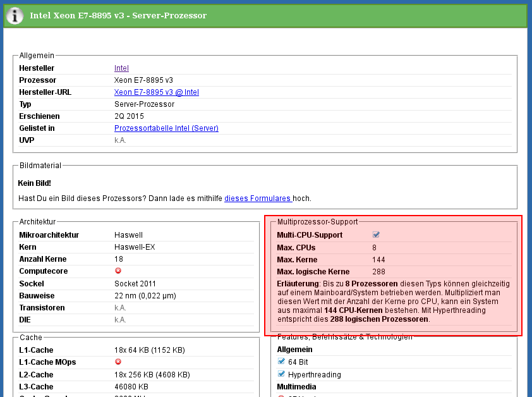This screenshot has width=532, height=397.
Task: Select the Max. logische Kerne value 288
Action: (378, 271)
